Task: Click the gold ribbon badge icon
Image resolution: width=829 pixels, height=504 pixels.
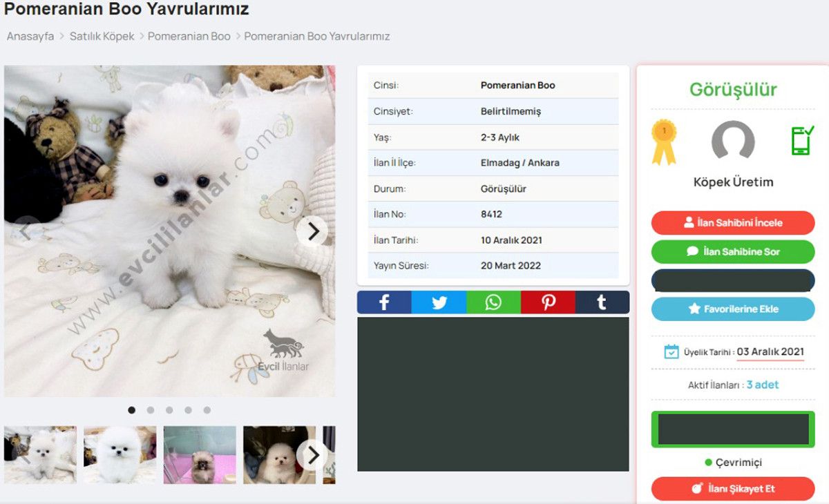Action: click(664, 142)
